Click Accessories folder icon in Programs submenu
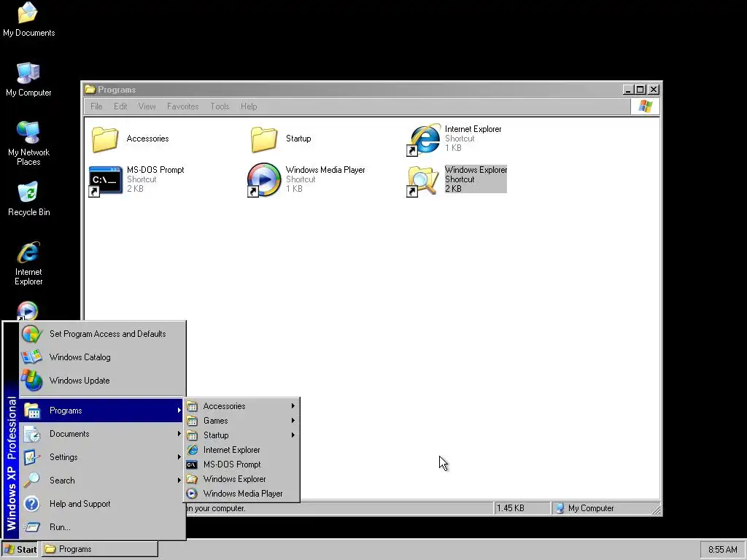This screenshot has width=747, height=560. coord(192,406)
